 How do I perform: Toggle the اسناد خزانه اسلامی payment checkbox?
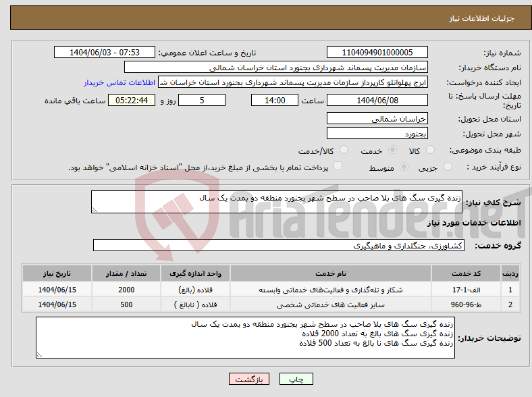click(x=338, y=166)
